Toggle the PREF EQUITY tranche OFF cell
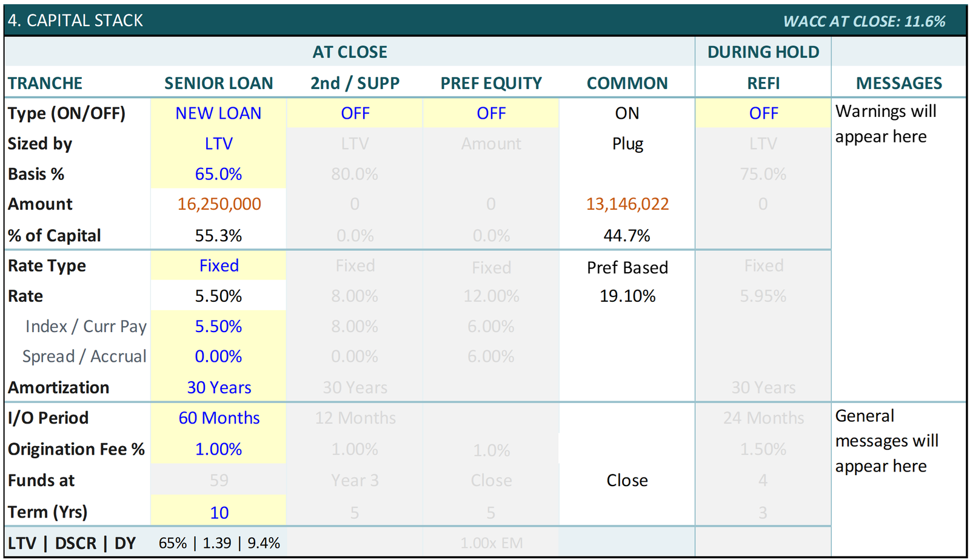Screen dimensions: 970x560 pos(491,113)
